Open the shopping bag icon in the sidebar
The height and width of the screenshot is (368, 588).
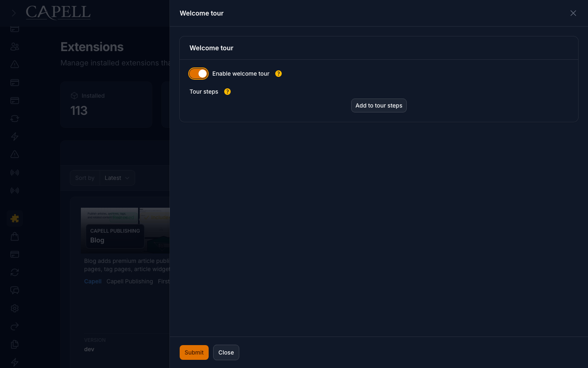tap(15, 236)
